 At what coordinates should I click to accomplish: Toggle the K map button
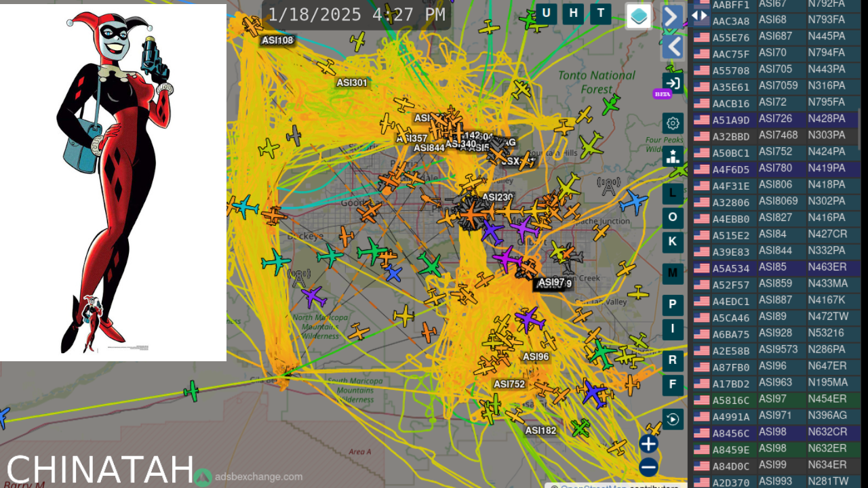pyautogui.click(x=673, y=242)
